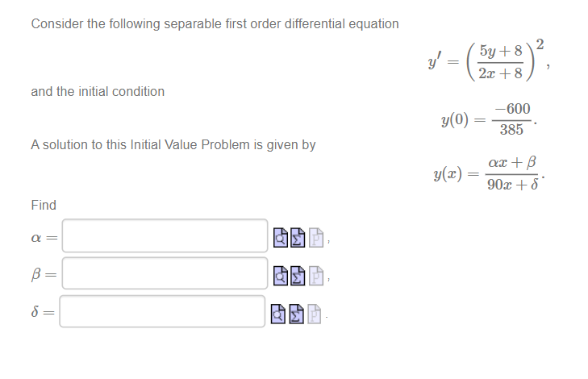Open the sigma equation editor for delta

pyautogui.click(x=296, y=314)
